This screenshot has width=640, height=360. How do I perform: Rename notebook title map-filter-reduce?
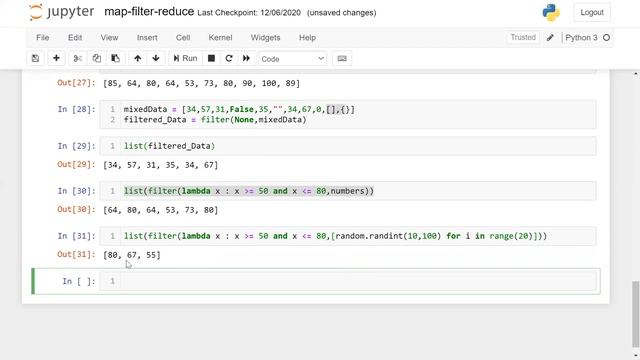click(x=149, y=12)
